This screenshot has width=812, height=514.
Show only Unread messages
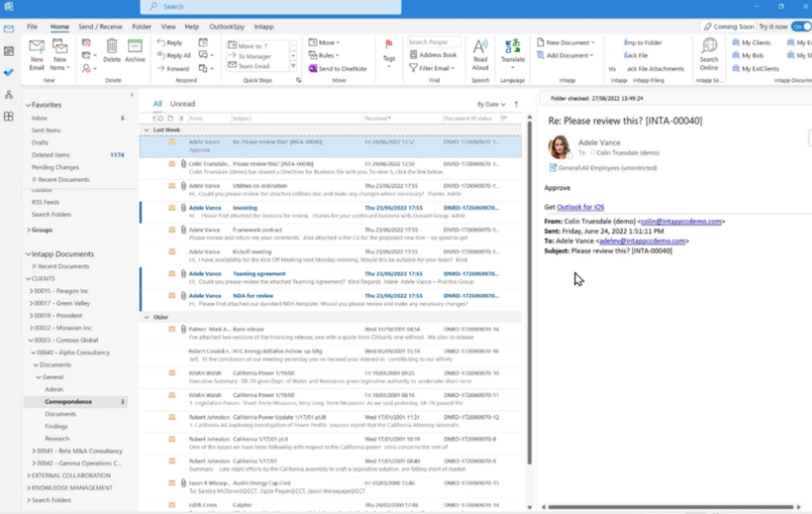(x=183, y=103)
